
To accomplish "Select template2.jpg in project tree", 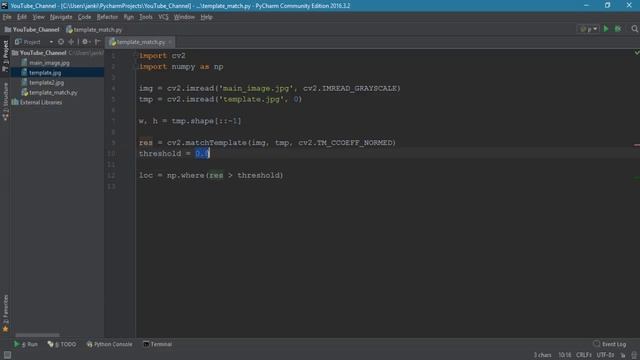I will [x=46, y=82].
